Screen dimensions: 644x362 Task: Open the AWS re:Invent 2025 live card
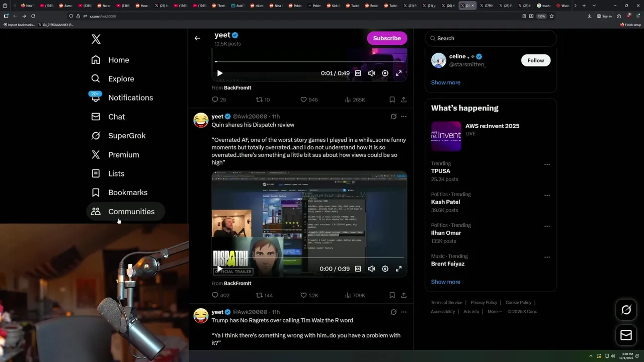coord(491,136)
